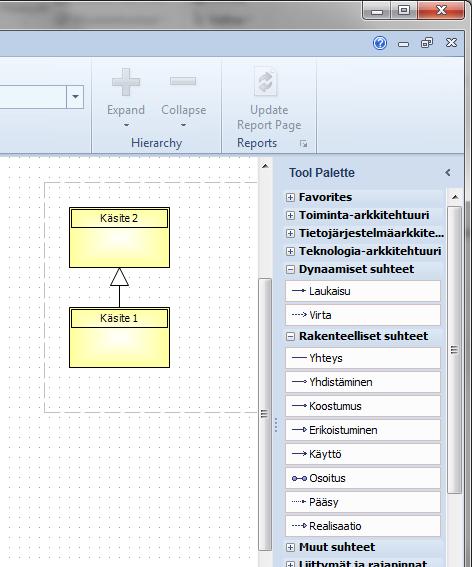Viewport: 472px width, 567px height.
Task: Select the Koostumus relation tool
Action: coord(363,406)
